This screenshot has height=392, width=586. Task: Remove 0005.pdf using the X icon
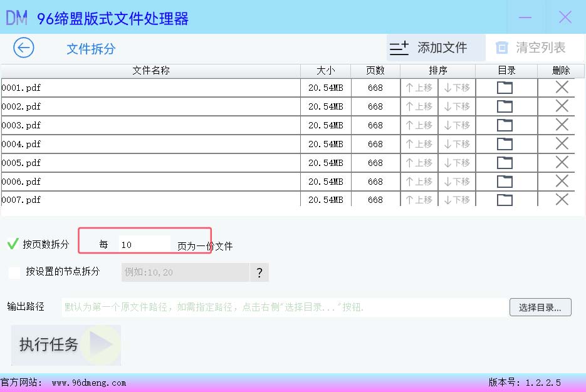pos(562,163)
